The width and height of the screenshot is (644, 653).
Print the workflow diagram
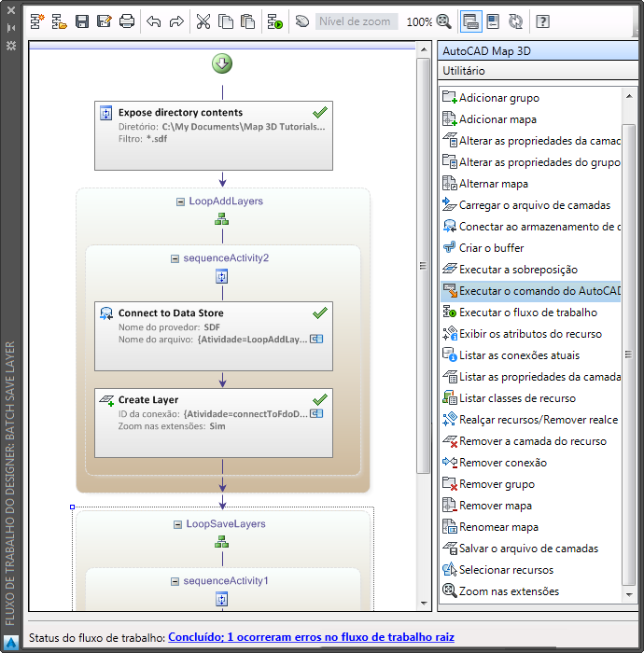click(x=127, y=21)
